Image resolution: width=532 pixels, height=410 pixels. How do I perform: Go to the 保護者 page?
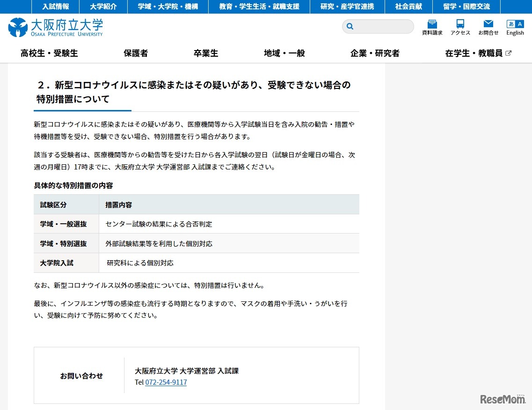point(136,53)
